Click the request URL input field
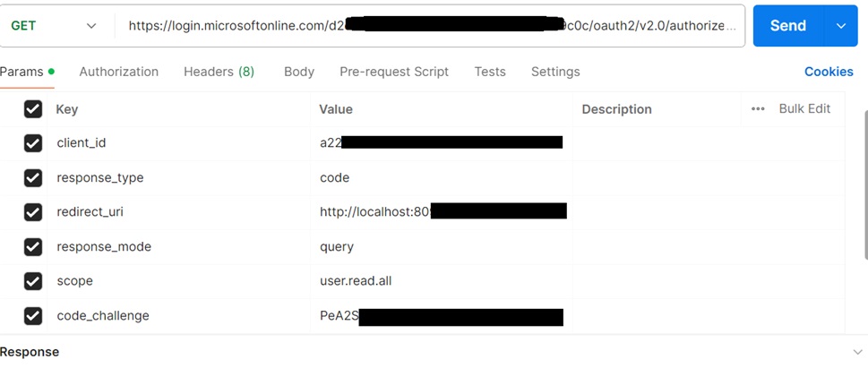The height and width of the screenshot is (368, 868). (430, 26)
